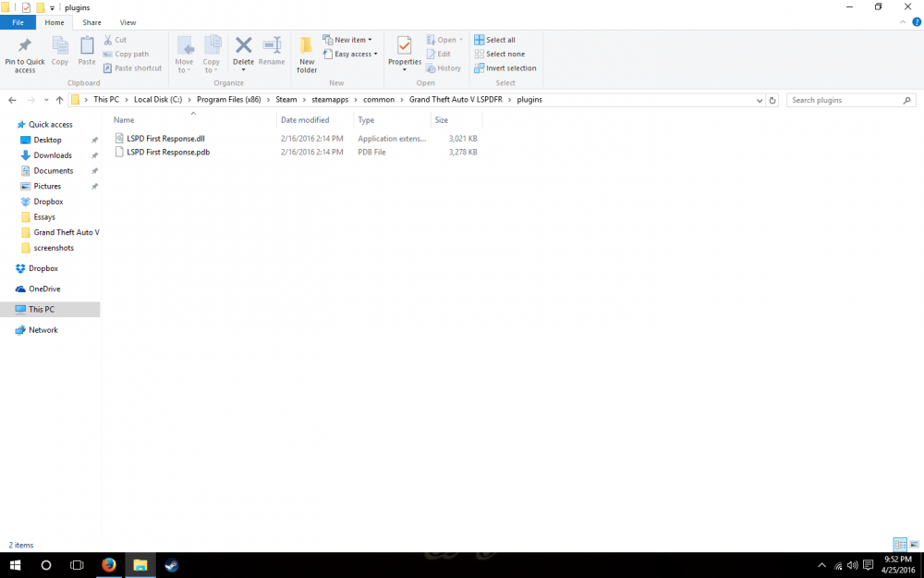Open the New item dropdown
924x578 pixels.
point(347,40)
